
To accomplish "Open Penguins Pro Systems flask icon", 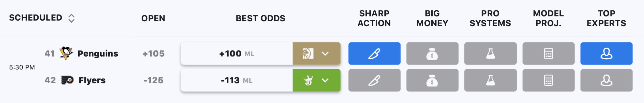I will [490, 53].
